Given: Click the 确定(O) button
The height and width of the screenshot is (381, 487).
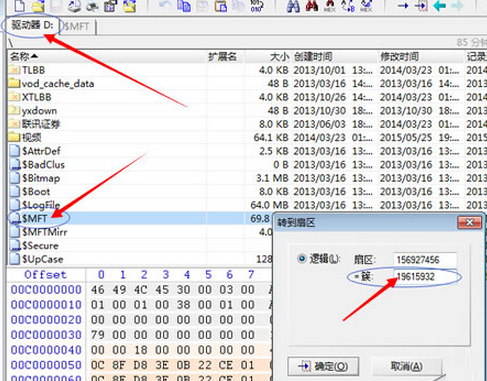Looking at the screenshot, I should click(x=323, y=366).
